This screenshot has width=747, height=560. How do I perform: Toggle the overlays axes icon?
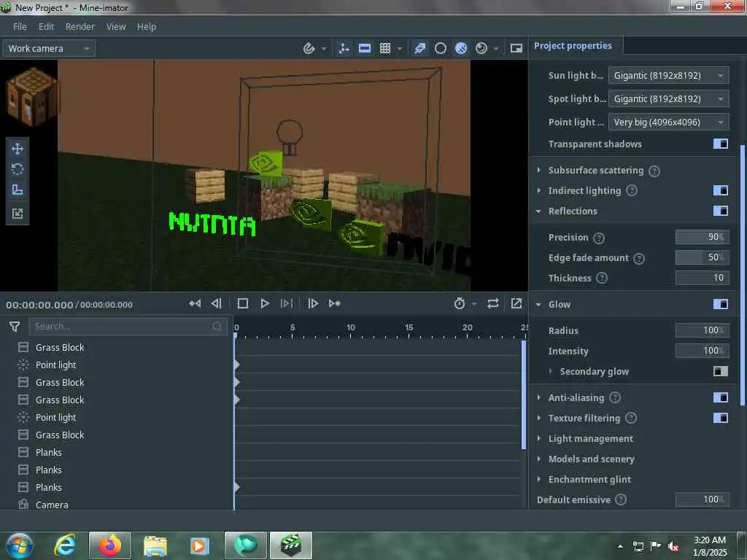point(344,48)
